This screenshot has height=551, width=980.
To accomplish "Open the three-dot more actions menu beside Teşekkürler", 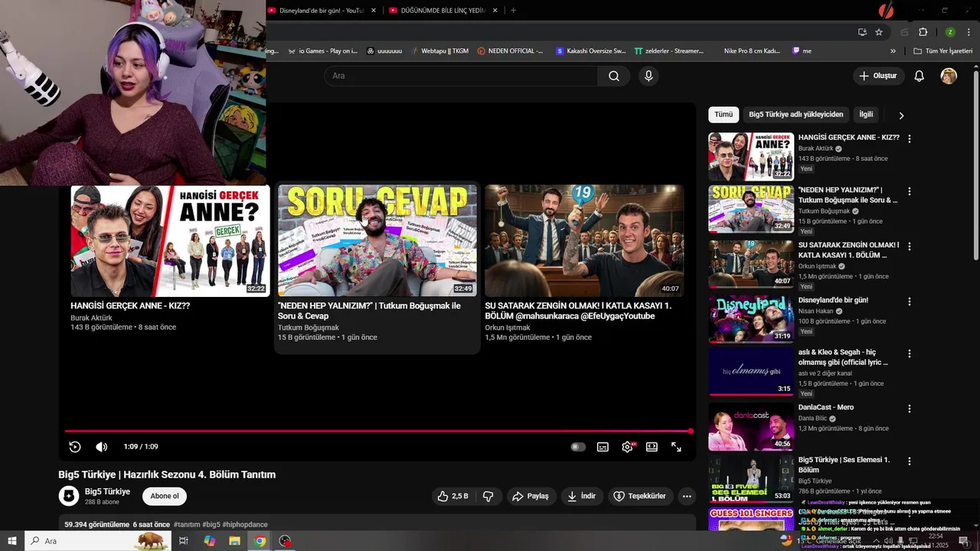I will [x=687, y=496].
